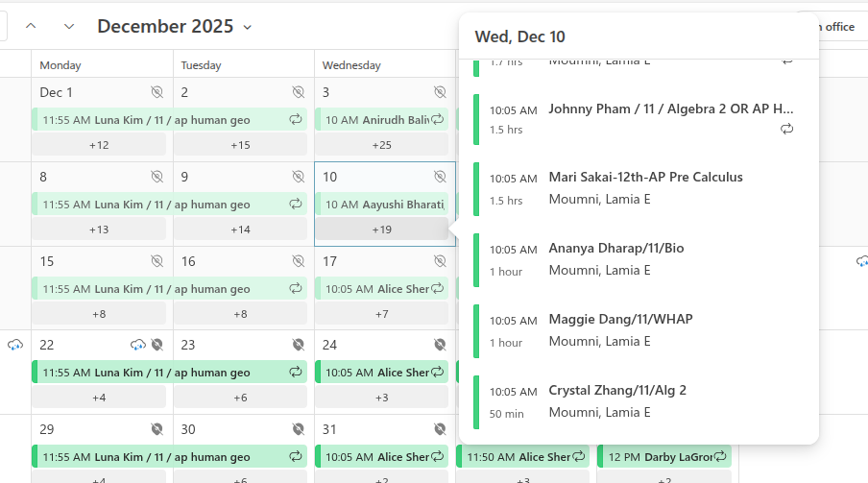Go to next month with down arrow
This screenshot has width=868, height=483.
click(69, 26)
